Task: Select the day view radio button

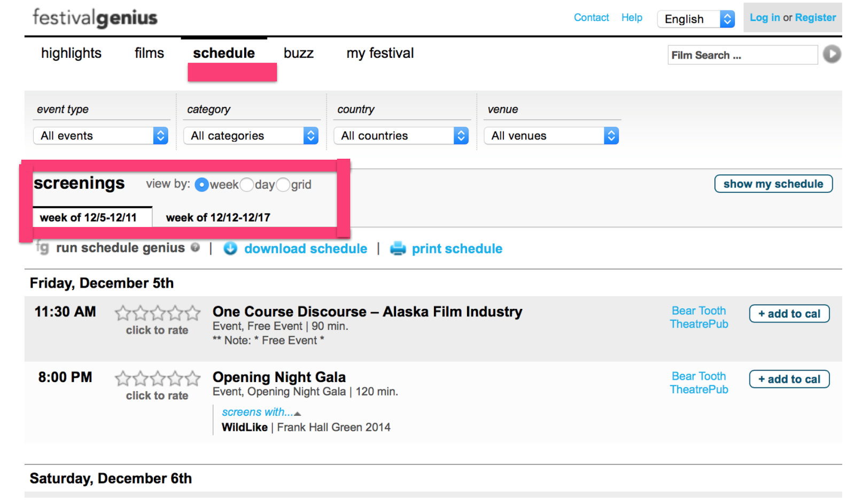Action: pyautogui.click(x=247, y=185)
